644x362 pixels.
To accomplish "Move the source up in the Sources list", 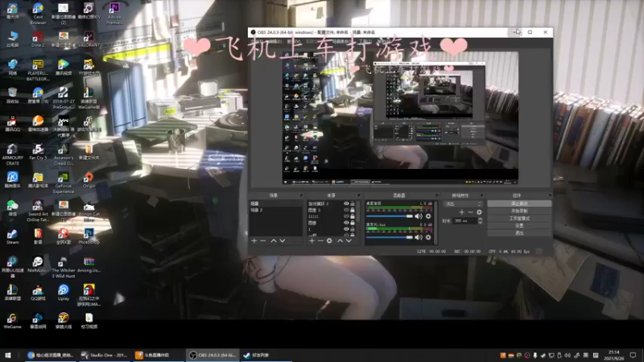I will (340, 241).
